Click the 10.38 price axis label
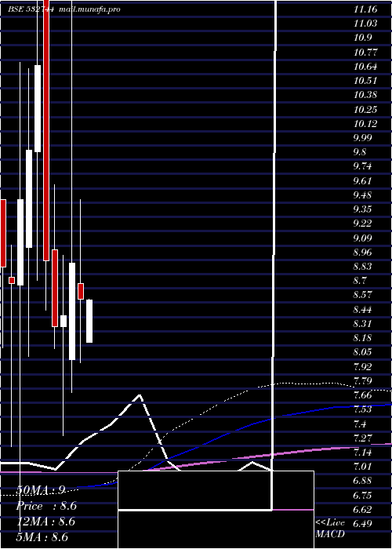The height and width of the screenshot is (549, 392). [x=365, y=95]
